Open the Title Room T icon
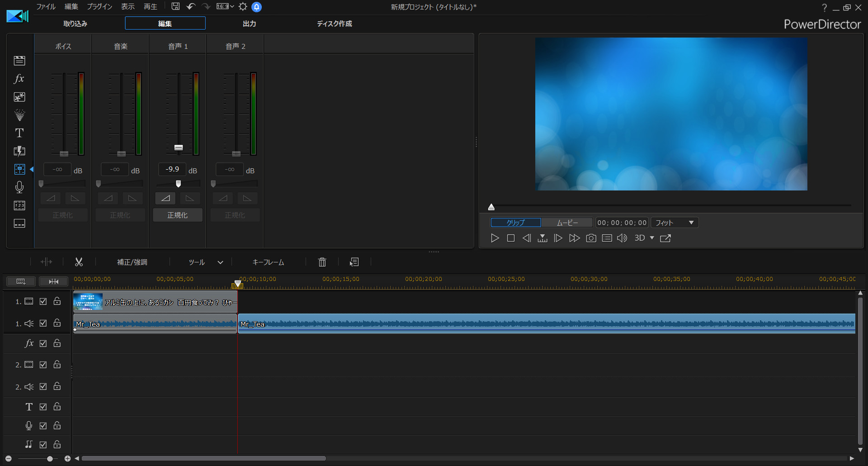Screen dimensions: 868x466 click(x=19, y=133)
